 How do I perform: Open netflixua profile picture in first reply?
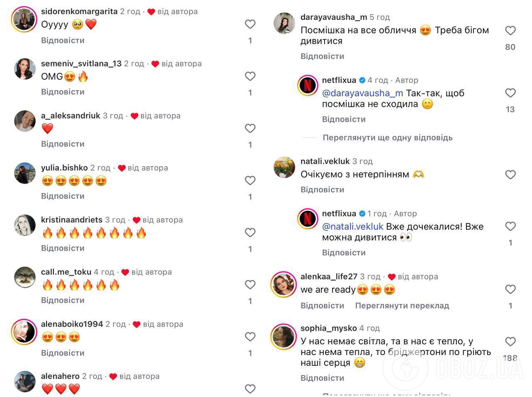coord(308,85)
